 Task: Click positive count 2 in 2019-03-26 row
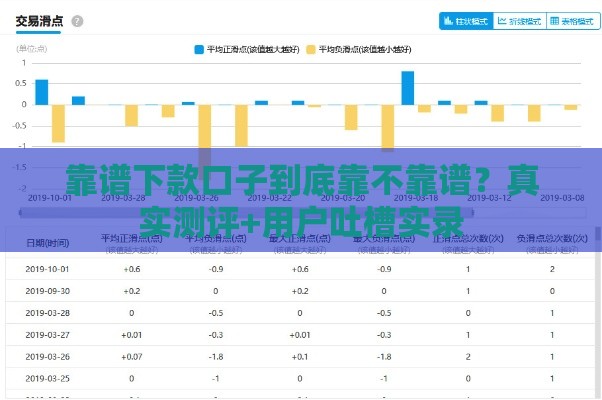pyautogui.click(x=468, y=357)
